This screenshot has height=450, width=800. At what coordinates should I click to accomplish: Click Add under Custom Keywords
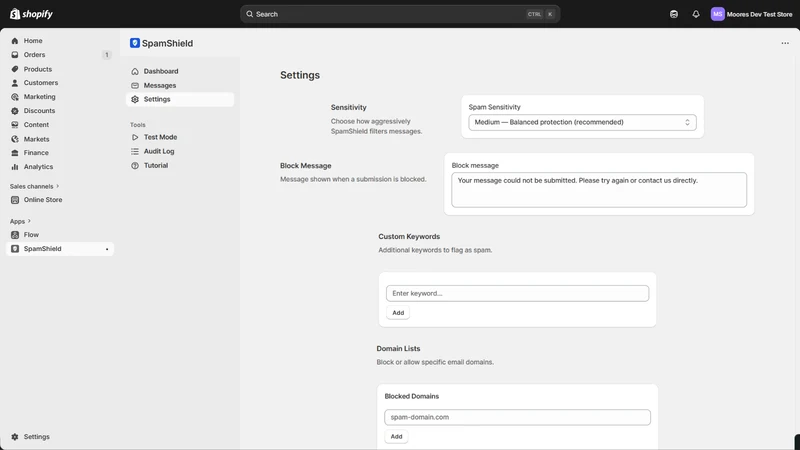(x=398, y=313)
